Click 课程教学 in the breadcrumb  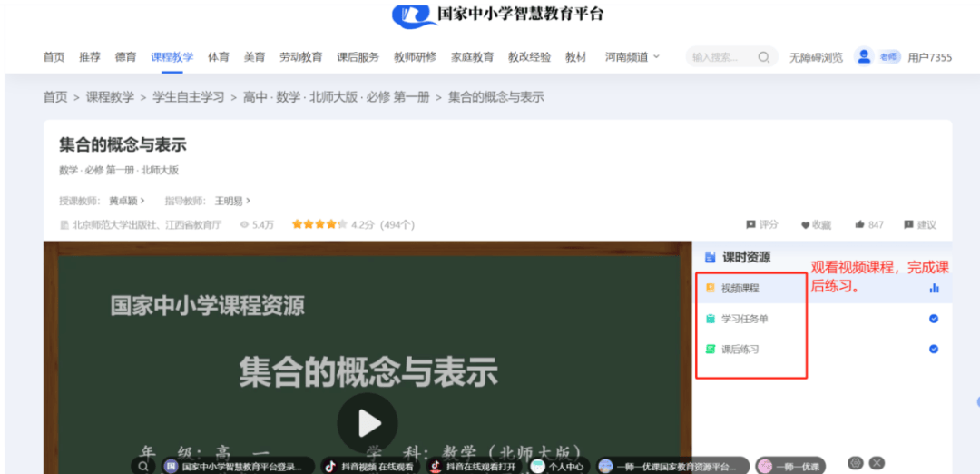pos(110,97)
